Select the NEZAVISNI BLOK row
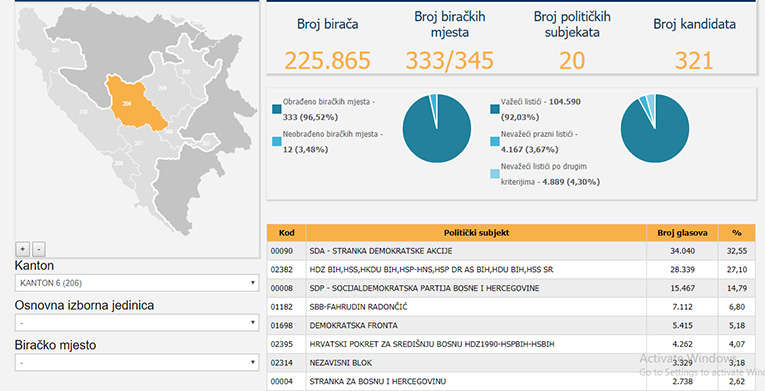The image size is (765, 391). click(511, 363)
